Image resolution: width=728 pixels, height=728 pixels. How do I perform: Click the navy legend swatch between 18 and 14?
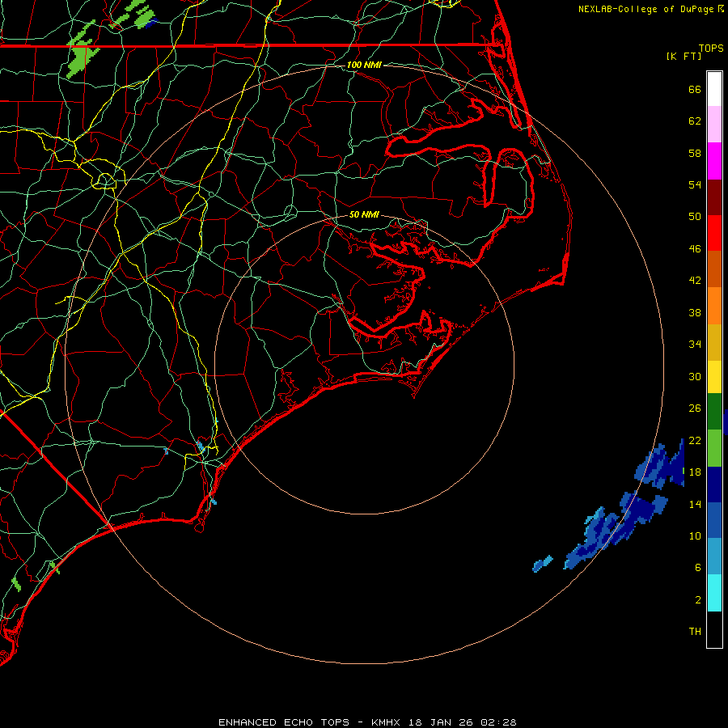pyautogui.click(x=714, y=485)
